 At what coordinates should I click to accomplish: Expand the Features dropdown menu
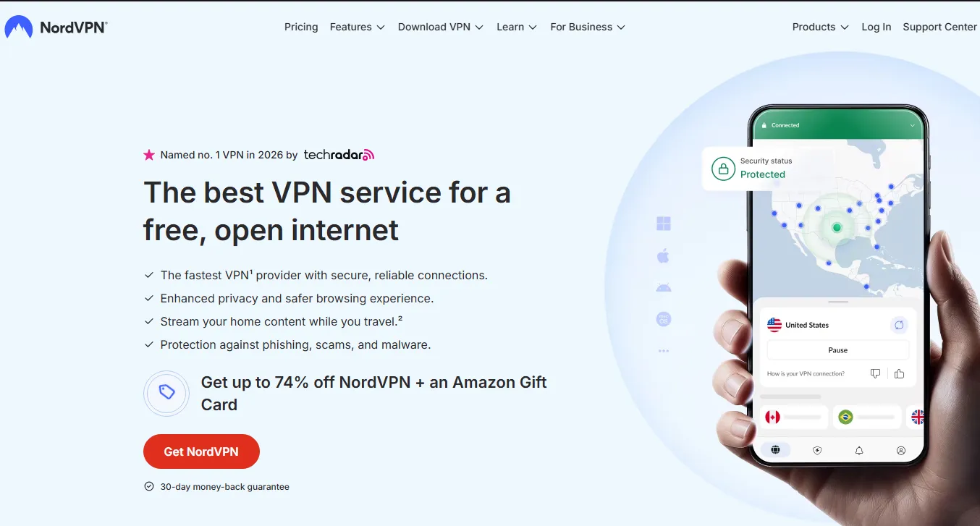pos(358,27)
